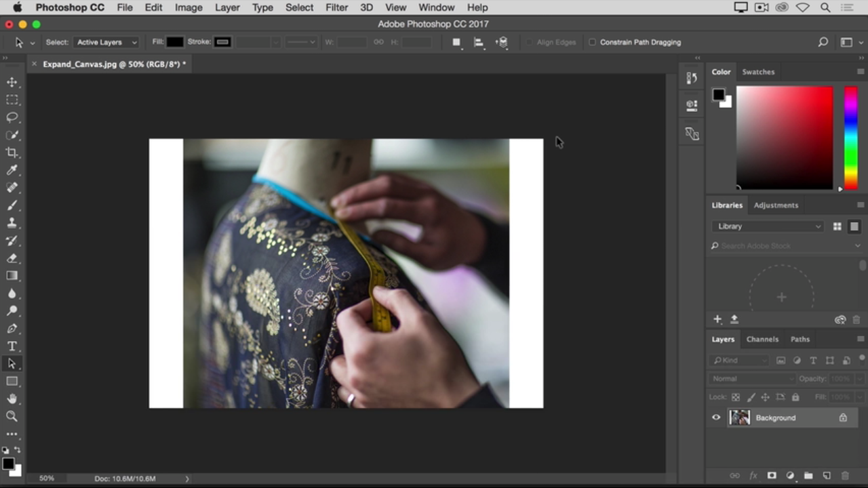Click the vertical hue spectrum slider

(x=850, y=138)
